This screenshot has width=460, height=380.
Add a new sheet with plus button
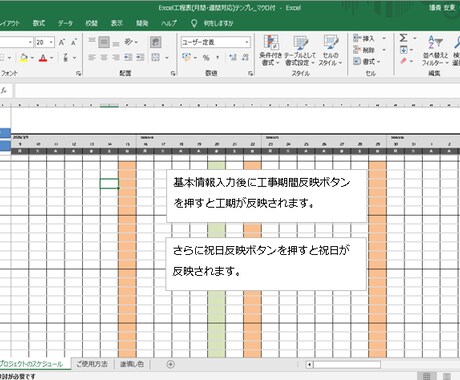[x=170, y=364]
